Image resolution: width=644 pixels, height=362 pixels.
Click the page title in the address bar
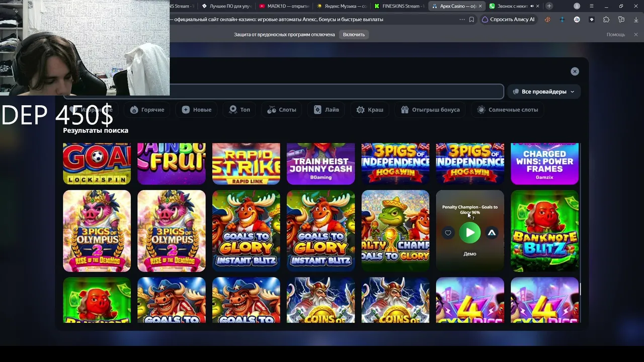tap(279, 20)
